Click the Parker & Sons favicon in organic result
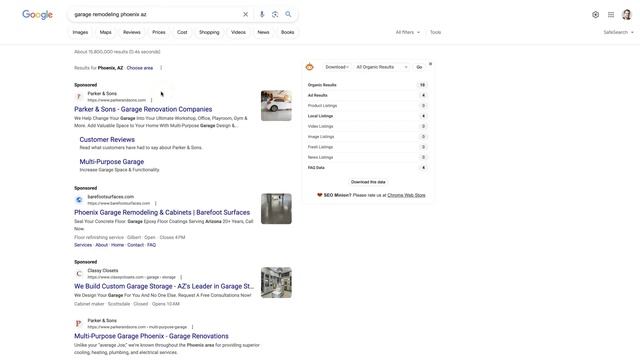The height and width of the screenshot is (360, 640). [x=79, y=324]
